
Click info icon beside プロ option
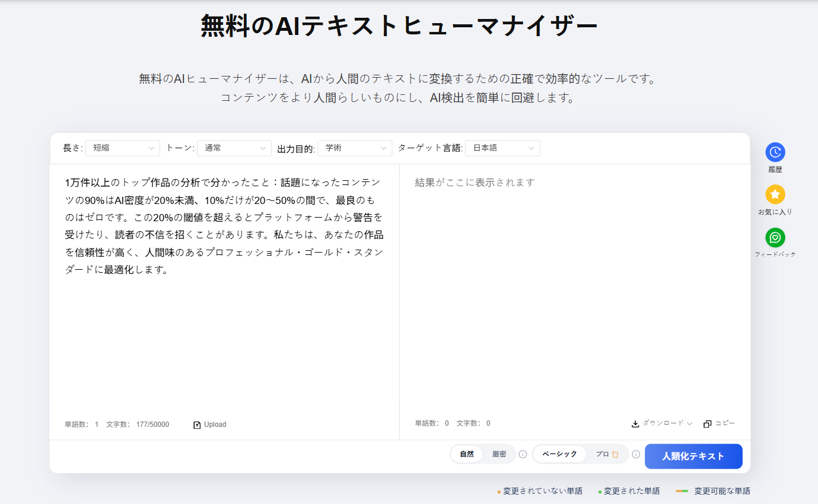pyautogui.click(x=636, y=454)
